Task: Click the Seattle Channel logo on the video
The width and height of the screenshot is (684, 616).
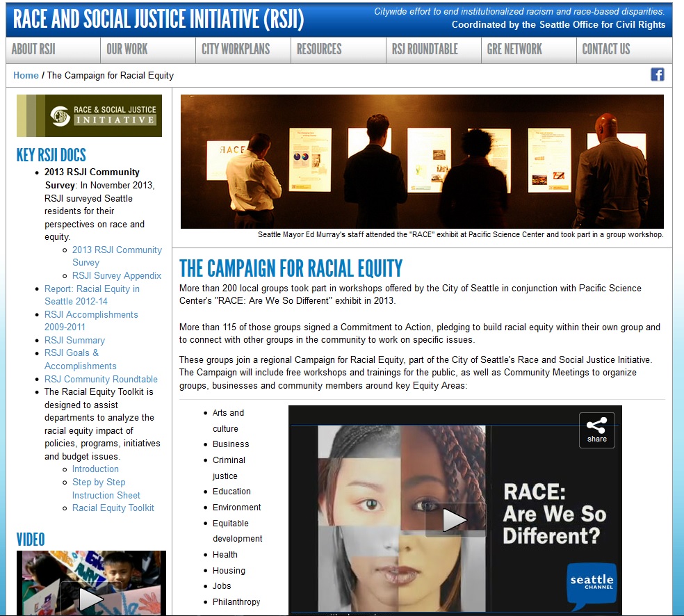Action: pos(592,586)
